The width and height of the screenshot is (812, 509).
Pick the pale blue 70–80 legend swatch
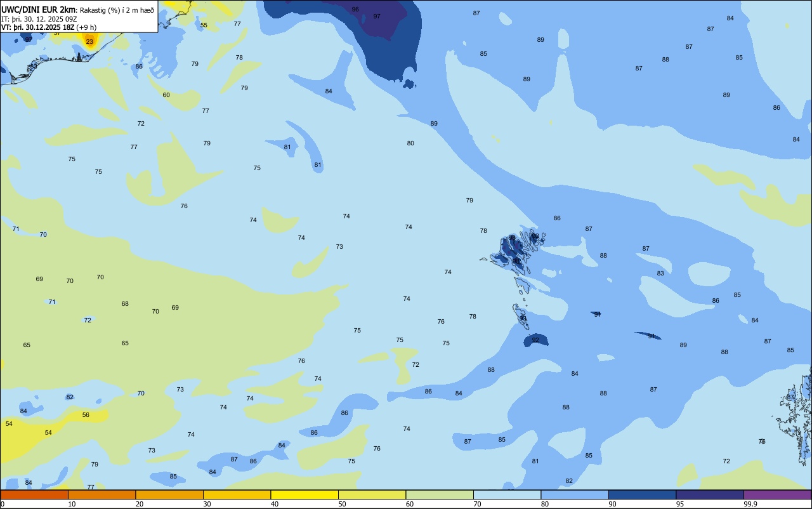coord(507,495)
